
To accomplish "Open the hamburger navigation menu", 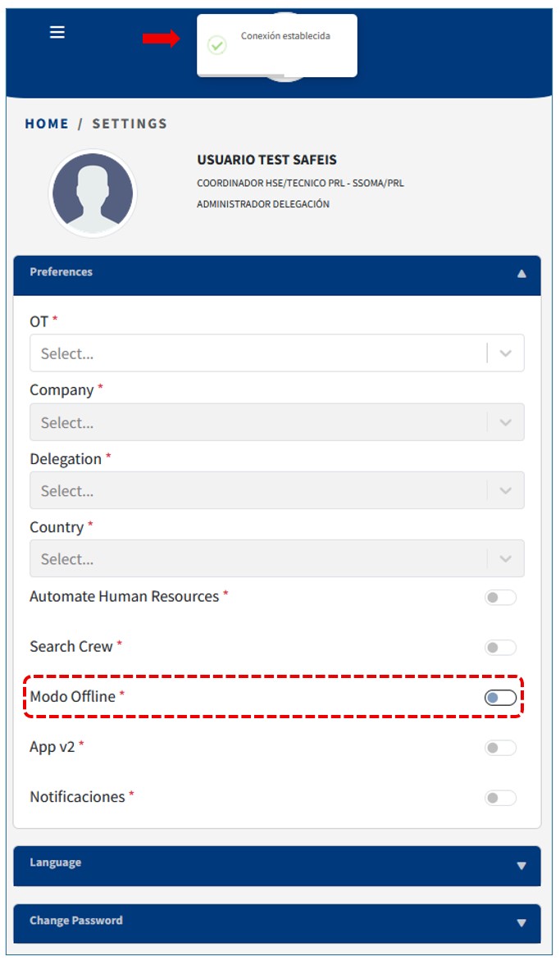I will [57, 32].
